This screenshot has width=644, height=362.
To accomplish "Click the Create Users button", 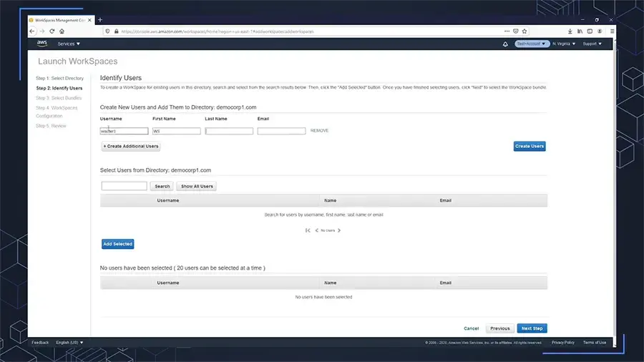I will [530, 146].
